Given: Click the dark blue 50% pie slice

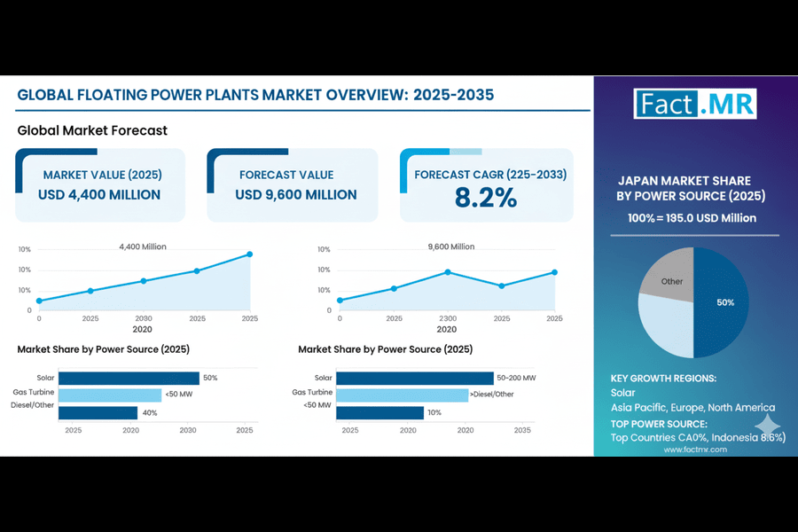Looking at the screenshot, I should click(720, 301).
